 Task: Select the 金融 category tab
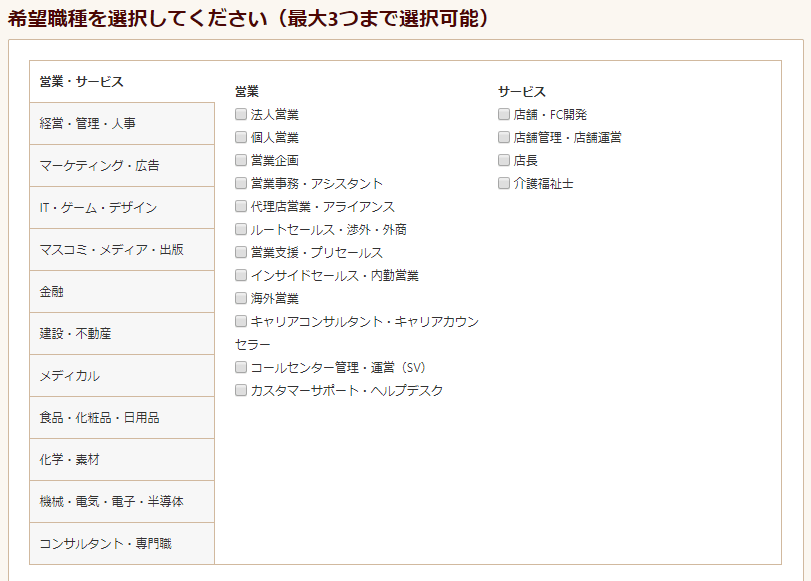[x=122, y=292]
